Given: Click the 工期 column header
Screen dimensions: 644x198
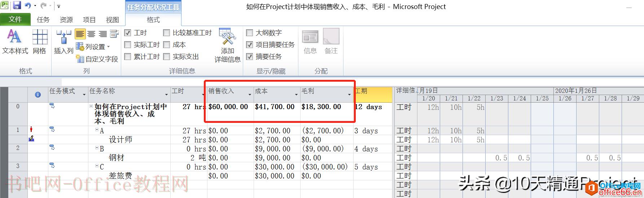Looking at the screenshot, I should tap(373, 95).
